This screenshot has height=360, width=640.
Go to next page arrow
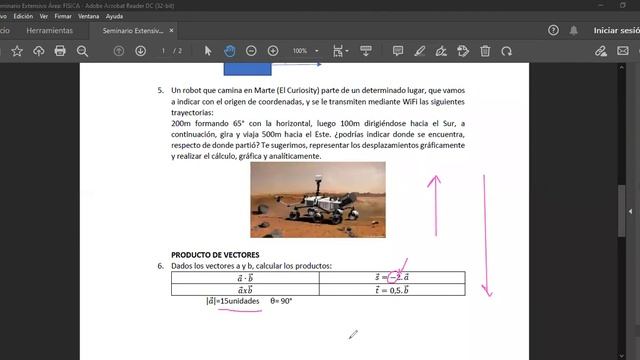point(140,51)
